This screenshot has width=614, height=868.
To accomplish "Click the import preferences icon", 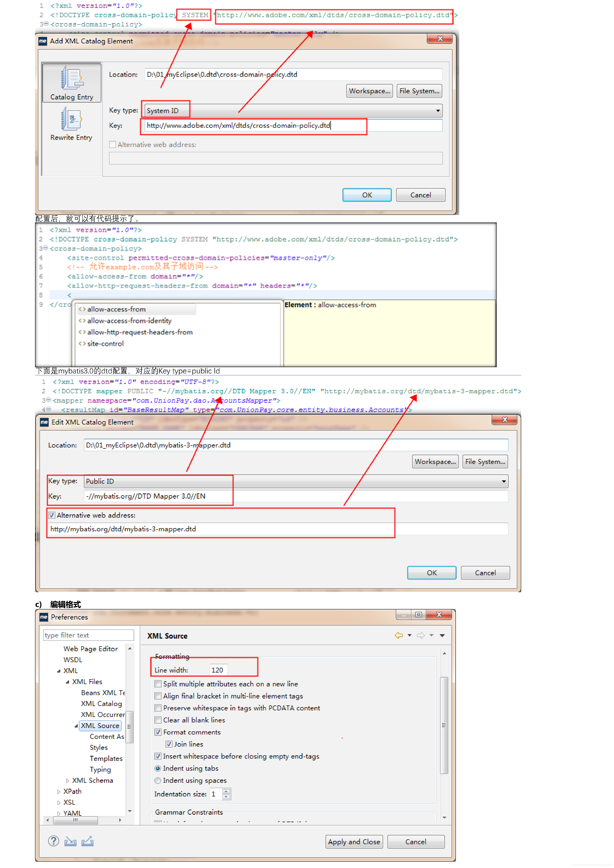I will click(x=70, y=841).
